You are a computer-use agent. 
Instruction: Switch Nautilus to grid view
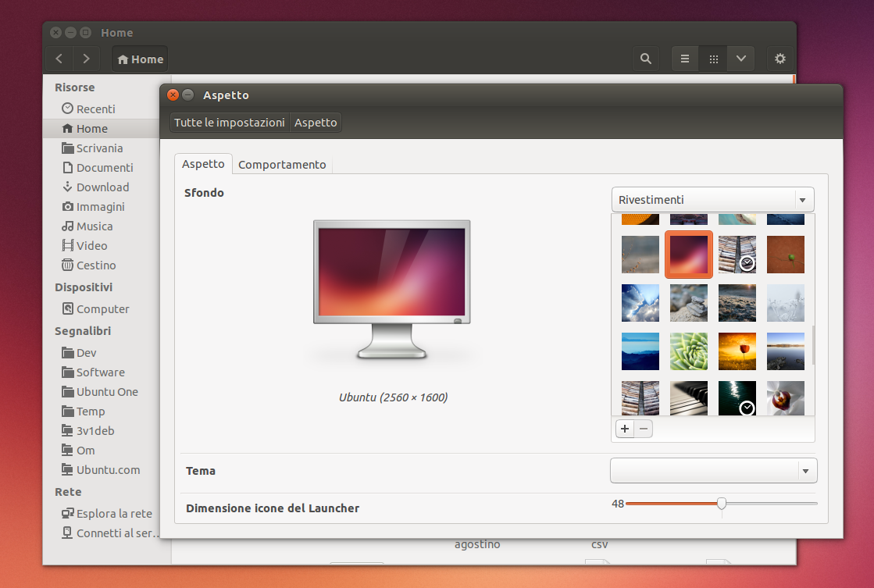(712, 58)
